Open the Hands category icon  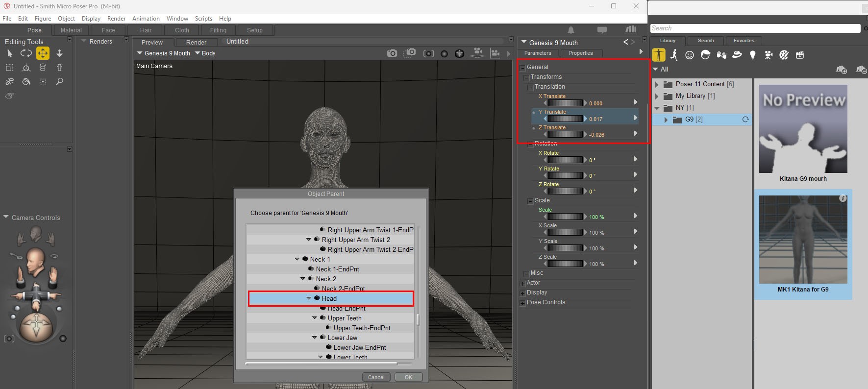pyautogui.click(x=721, y=55)
